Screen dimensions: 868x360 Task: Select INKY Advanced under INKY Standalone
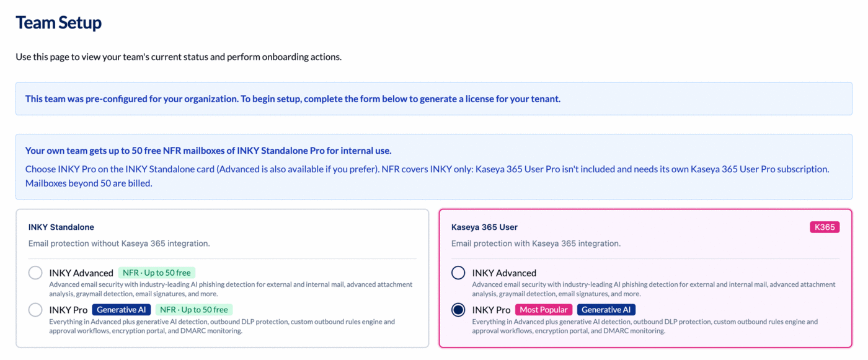(35, 273)
